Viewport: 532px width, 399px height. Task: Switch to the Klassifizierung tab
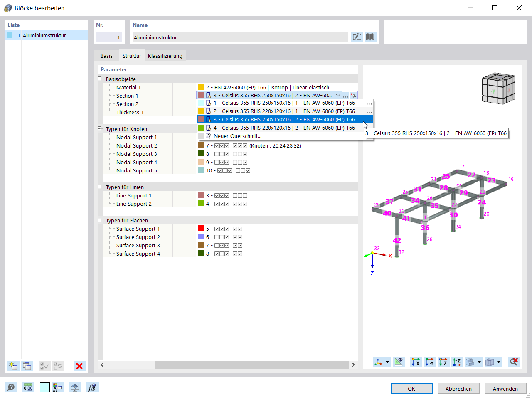(165, 56)
